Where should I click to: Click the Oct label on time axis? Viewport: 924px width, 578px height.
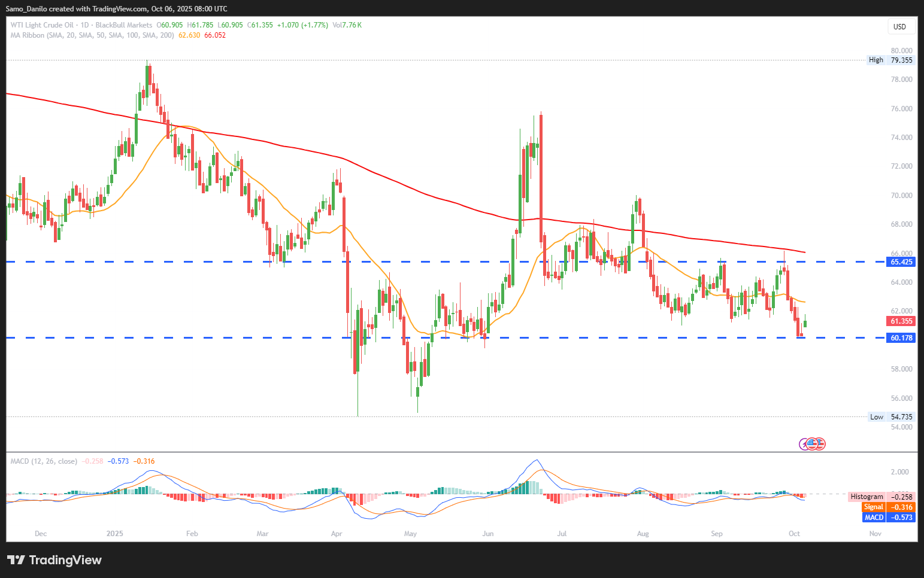point(794,534)
